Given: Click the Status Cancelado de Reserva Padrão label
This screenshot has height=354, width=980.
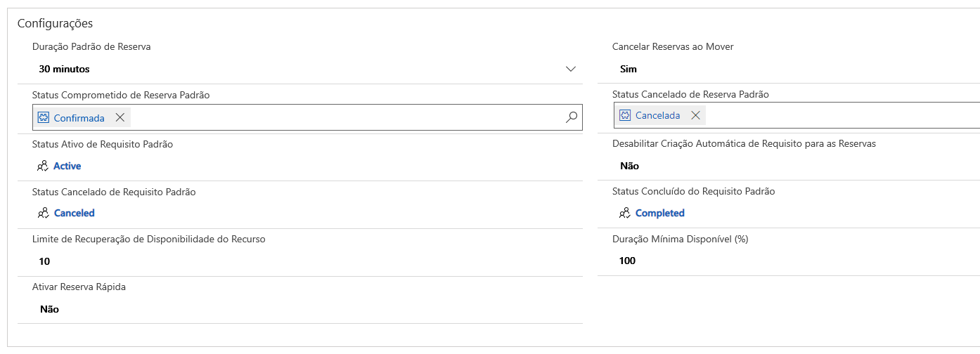Looking at the screenshot, I should tap(690, 94).
